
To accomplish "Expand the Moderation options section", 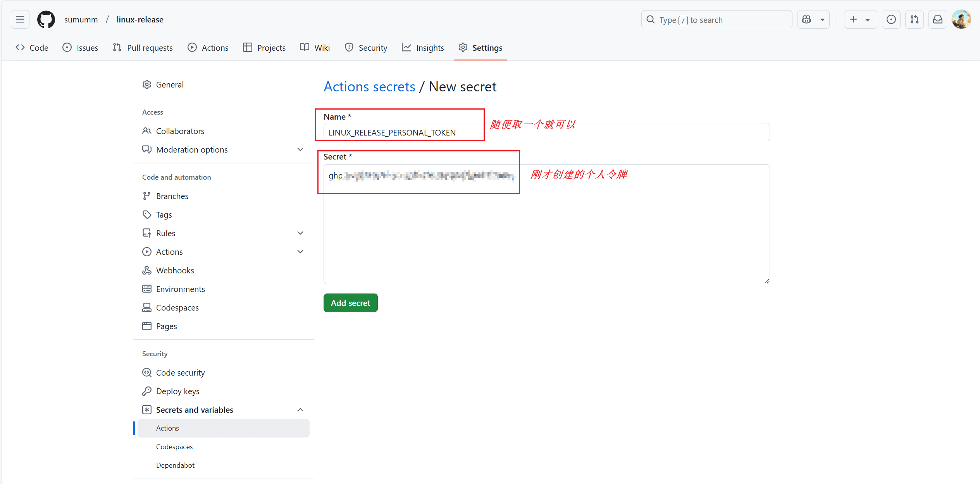I will [300, 149].
